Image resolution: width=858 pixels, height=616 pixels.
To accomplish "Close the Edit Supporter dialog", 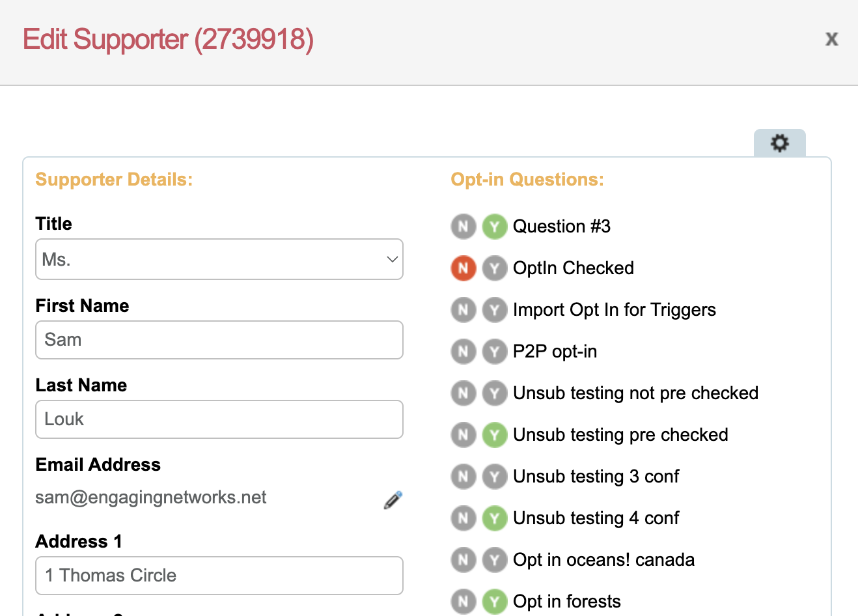I will [831, 39].
